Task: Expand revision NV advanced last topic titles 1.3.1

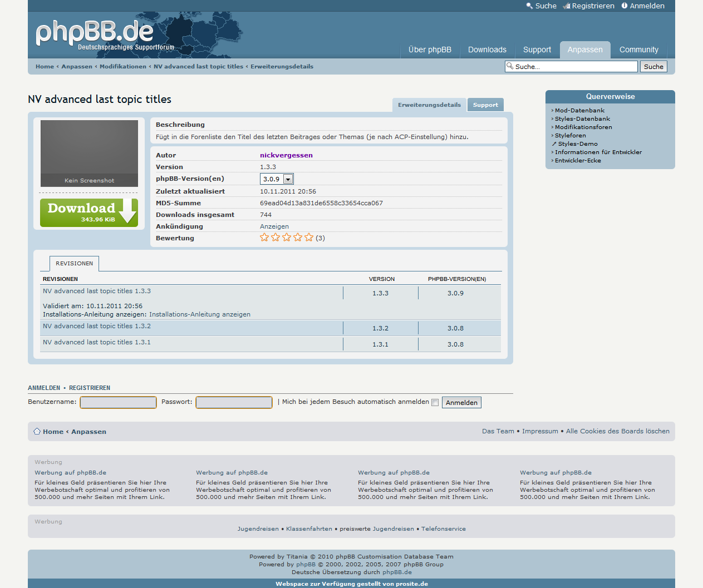Action: coord(97,343)
